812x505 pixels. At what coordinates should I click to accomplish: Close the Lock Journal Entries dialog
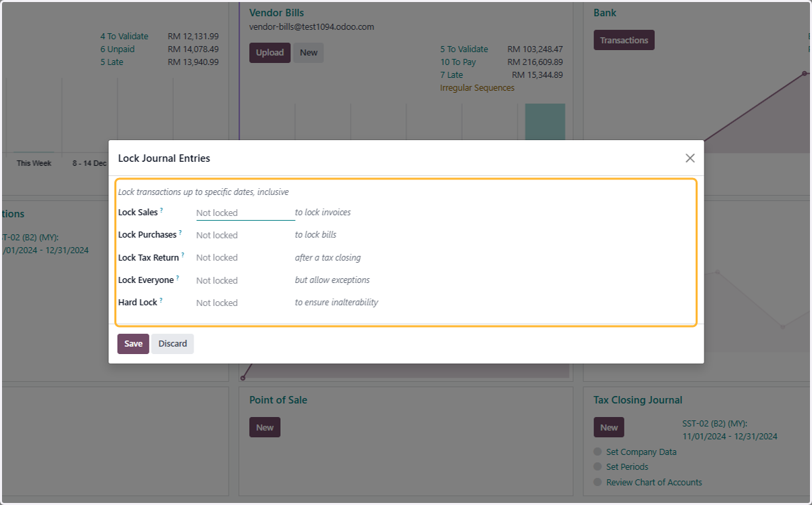690,158
